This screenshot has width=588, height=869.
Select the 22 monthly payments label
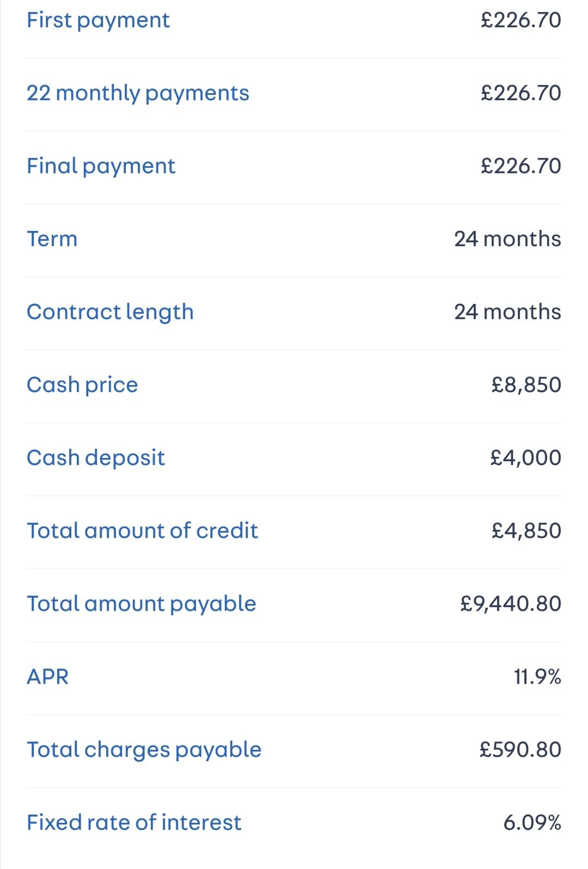tap(138, 94)
